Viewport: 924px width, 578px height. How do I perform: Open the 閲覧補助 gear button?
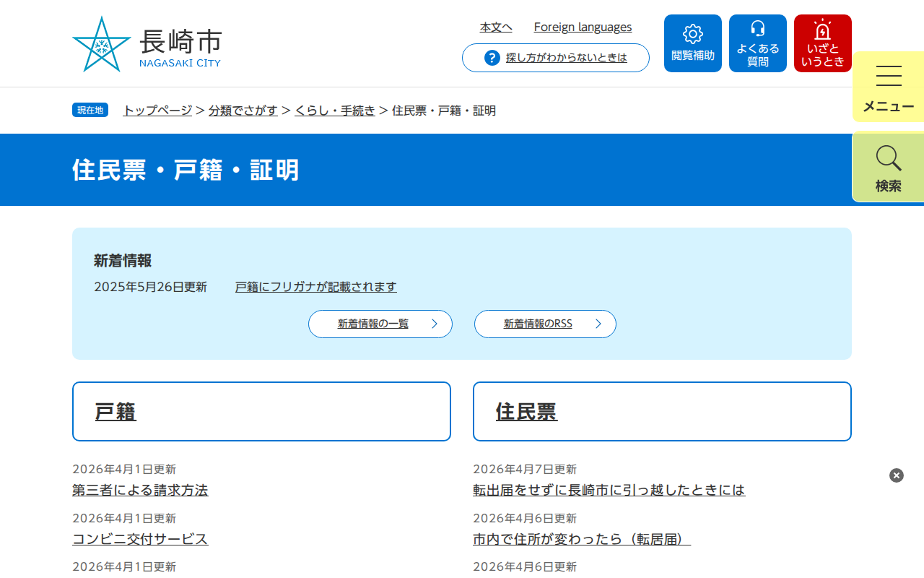(x=693, y=43)
